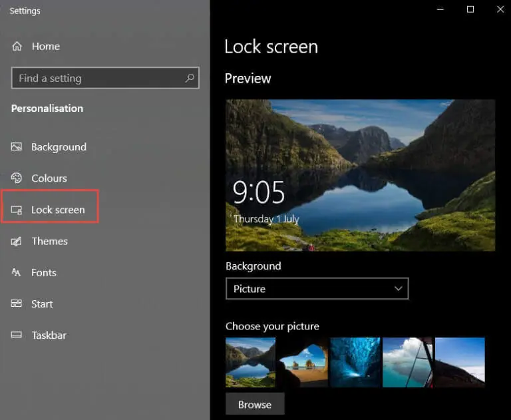Click the Personalisation heading
Viewport: 511px width, 420px height.
(x=47, y=108)
